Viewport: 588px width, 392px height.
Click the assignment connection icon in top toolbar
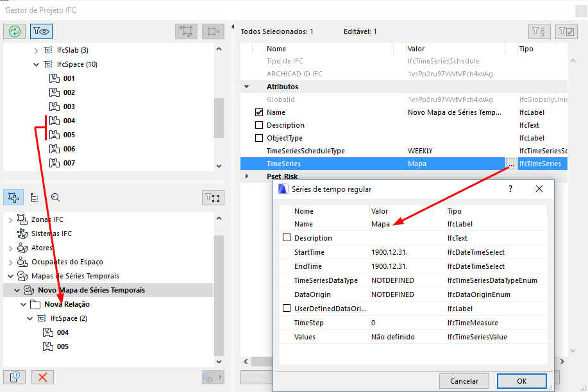coord(214,31)
